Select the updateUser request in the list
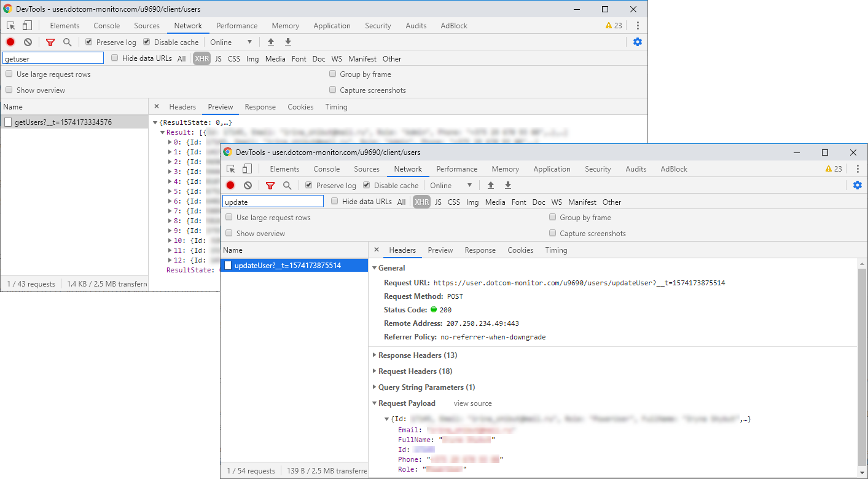Viewport: 868px width, 479px height. pos(287,266)
